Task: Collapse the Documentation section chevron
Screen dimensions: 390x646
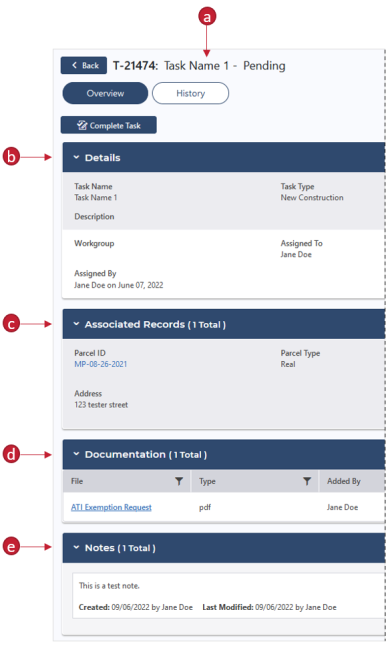Action: tap(76, 454)
